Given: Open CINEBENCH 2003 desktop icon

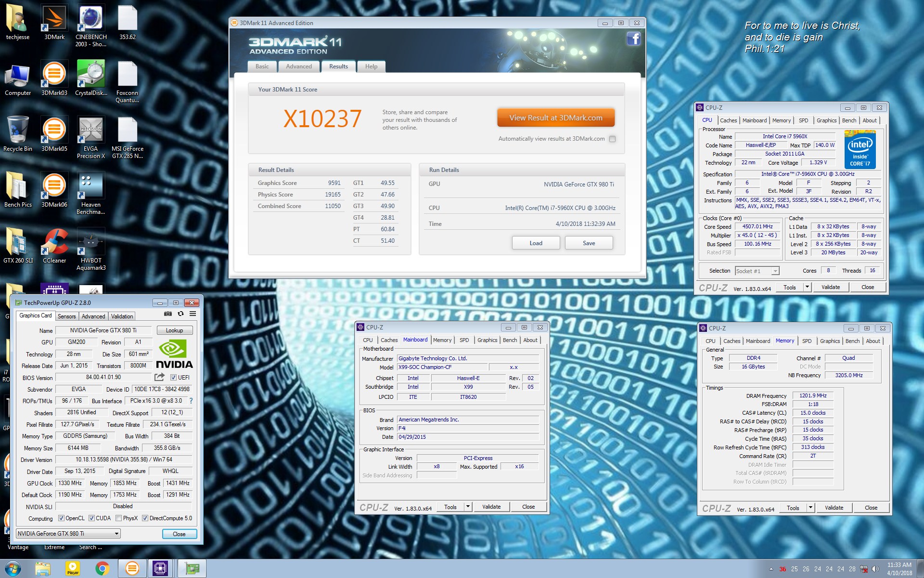Looking at the screenshot, I should click(91, 26).
